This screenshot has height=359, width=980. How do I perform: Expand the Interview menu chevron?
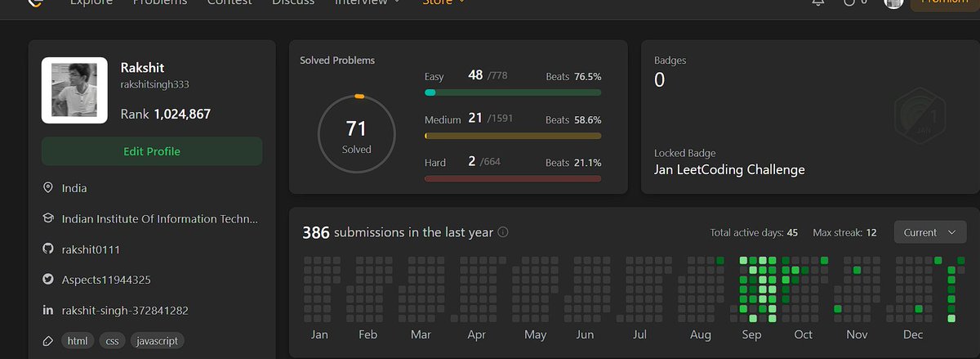point(398,2)
